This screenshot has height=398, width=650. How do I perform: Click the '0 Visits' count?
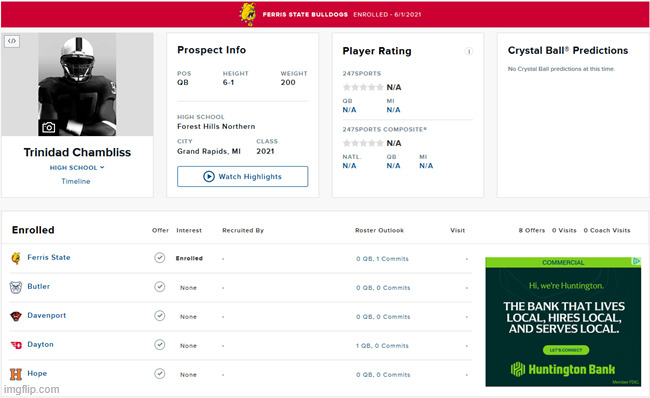(x=564, y=231)
